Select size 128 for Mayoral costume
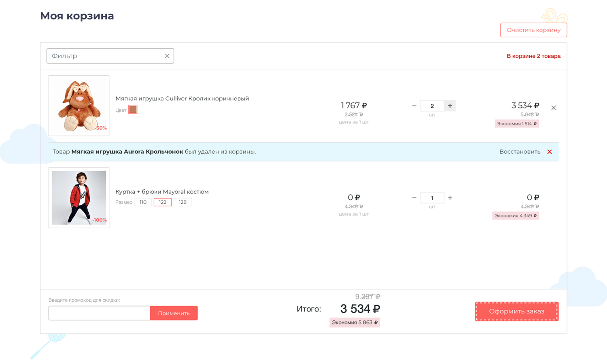This screenshot has height=364, width=607. click(183, 202)
